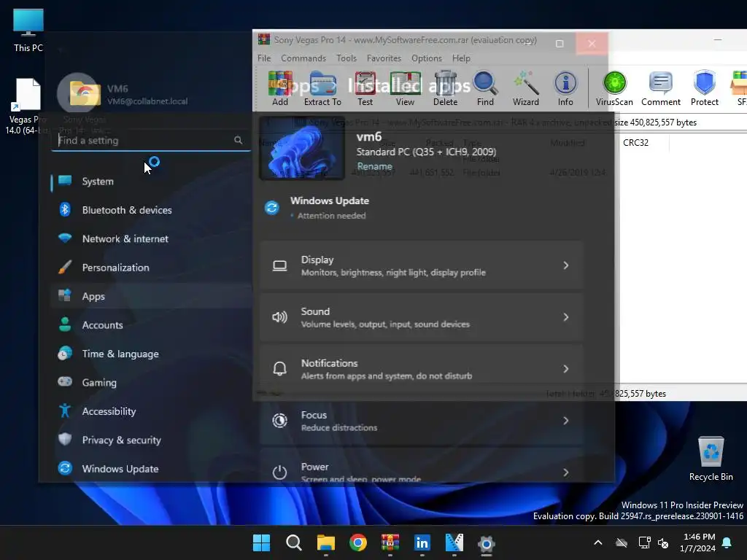The width and height of the screenshot is (747, 560).
Task: Open Time & language settings
Action: [x=150, y=354]
